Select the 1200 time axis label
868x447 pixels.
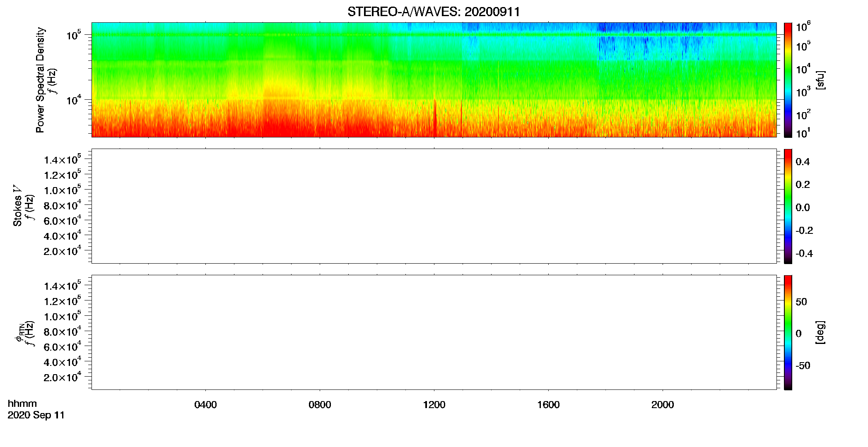coord(434,405)
